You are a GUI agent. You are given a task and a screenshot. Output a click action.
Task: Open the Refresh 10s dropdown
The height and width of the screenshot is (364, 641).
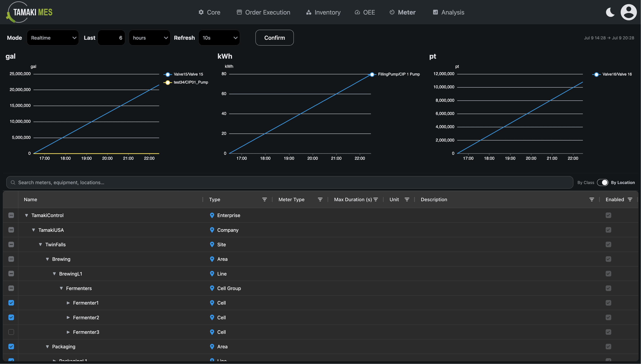219,38
